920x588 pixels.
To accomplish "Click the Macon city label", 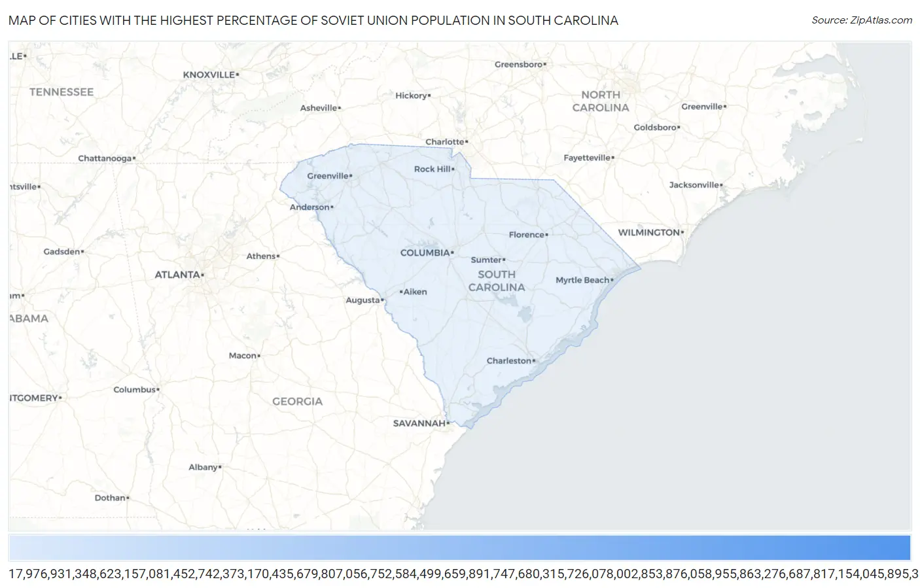I will coord(243,355).
